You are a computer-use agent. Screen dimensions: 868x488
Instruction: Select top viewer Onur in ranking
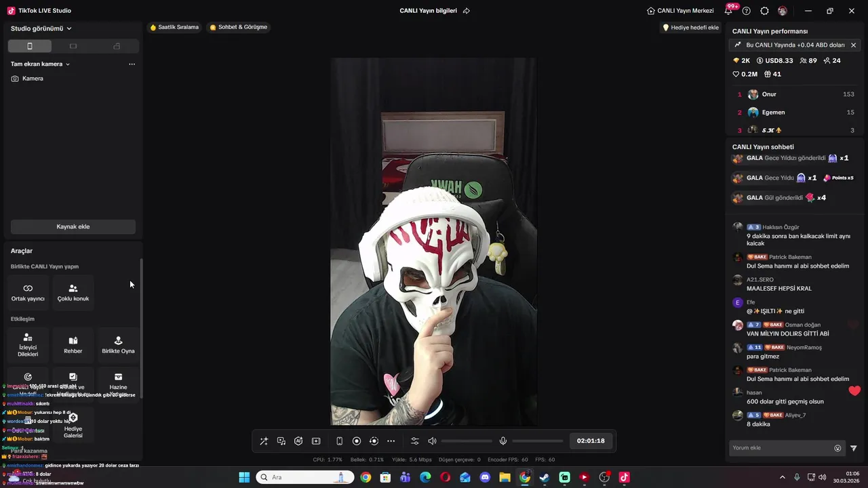coord(794,94)
